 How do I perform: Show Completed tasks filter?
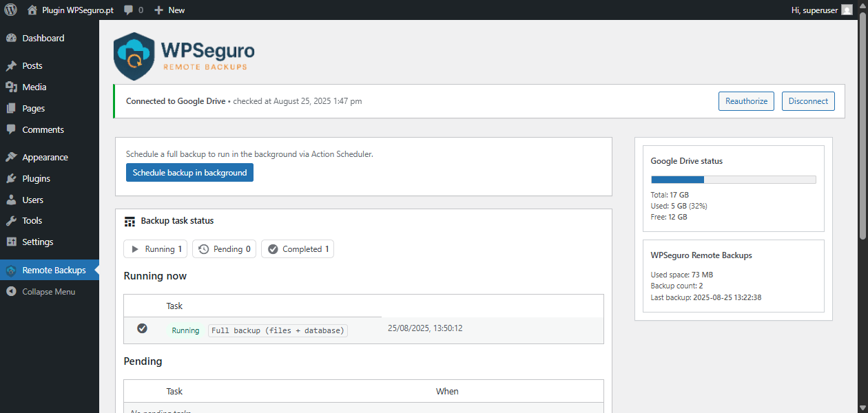click(298, 249)
